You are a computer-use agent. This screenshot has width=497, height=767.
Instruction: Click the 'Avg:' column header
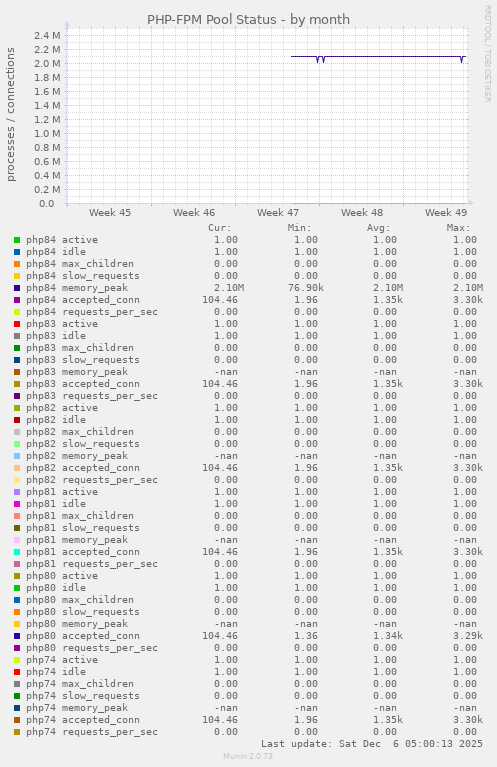point(379,228)
